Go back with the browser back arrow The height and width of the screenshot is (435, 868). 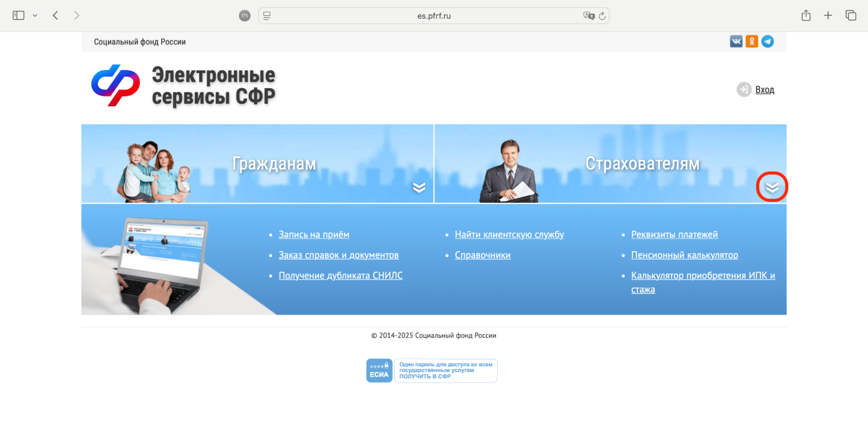pos(55,16)
